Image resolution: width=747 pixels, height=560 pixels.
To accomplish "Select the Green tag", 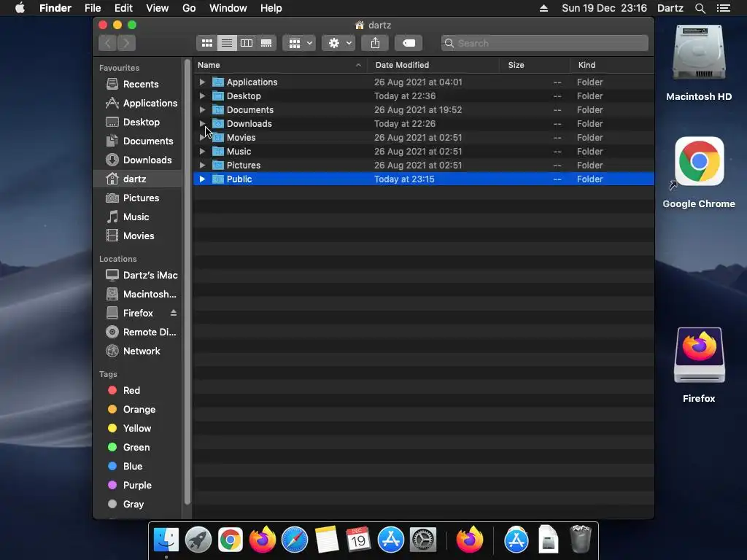I will 137,448.
